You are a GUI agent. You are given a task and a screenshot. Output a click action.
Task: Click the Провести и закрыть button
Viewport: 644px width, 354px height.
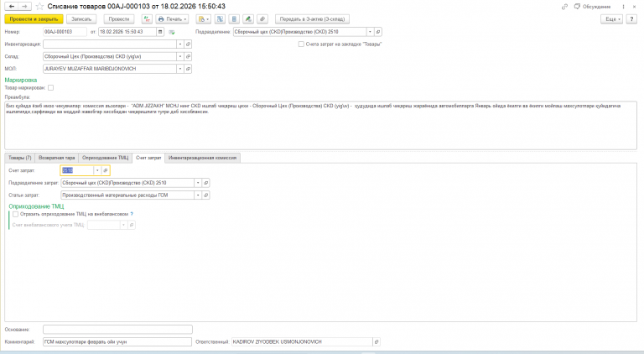(34, 19)
